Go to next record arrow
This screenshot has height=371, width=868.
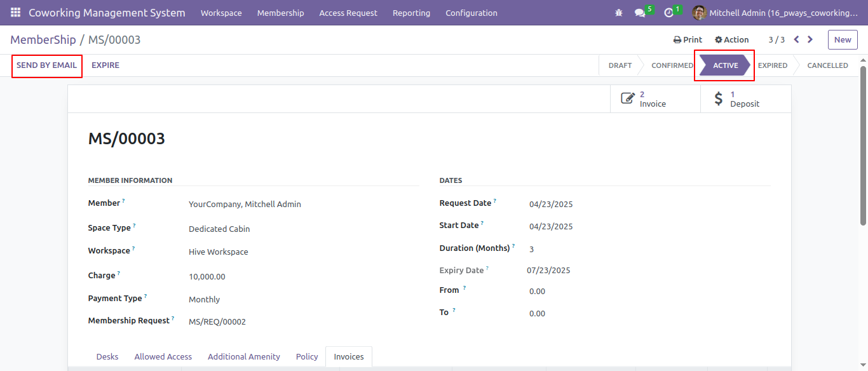pos(810,39)
